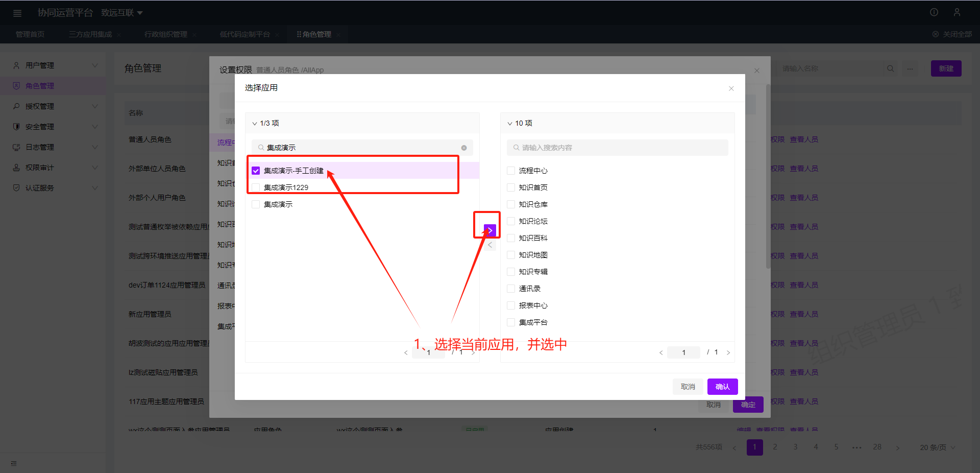Click the 授权管理 key icon

[x=16, y=106]
